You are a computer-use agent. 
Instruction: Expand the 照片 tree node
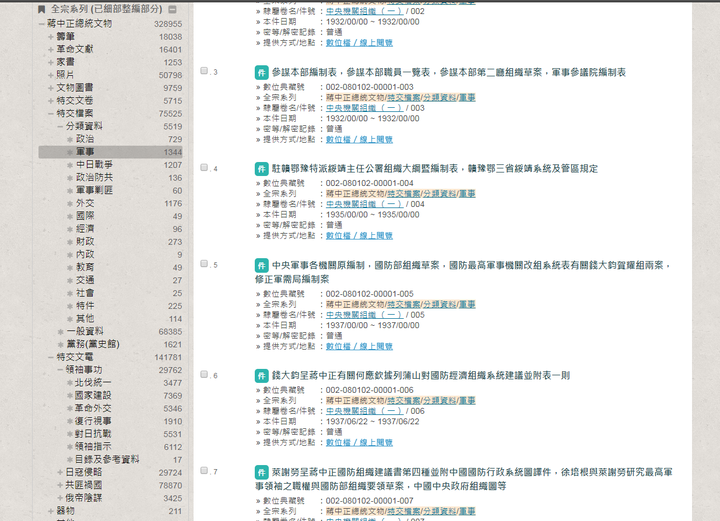[51, 75]
